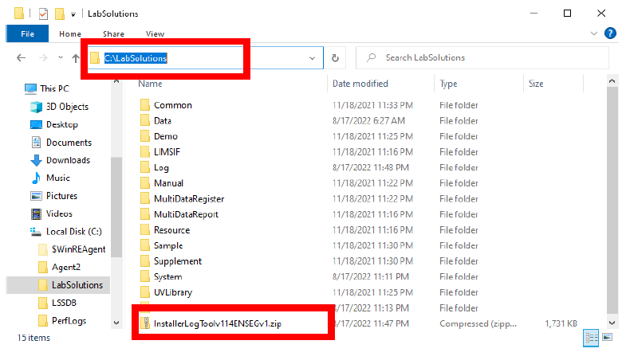The image size is (626, 364).
Task: Sort by the Size column header
Action: coord(536,84)
